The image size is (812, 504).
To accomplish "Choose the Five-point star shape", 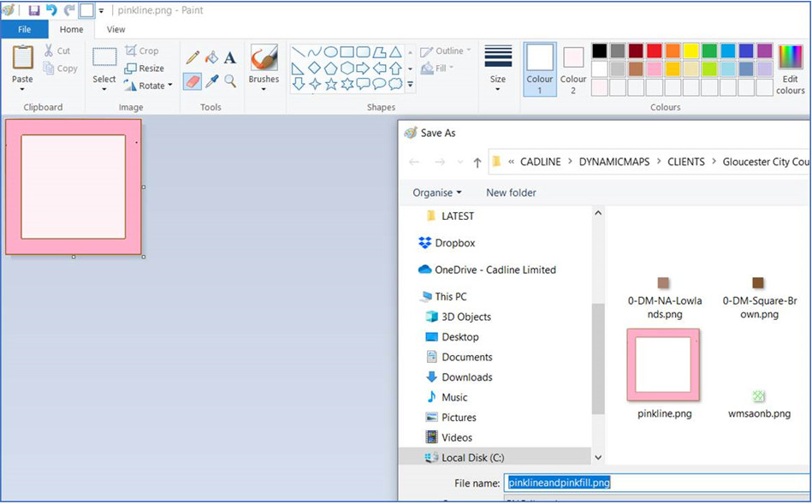I will click(331, 84).
